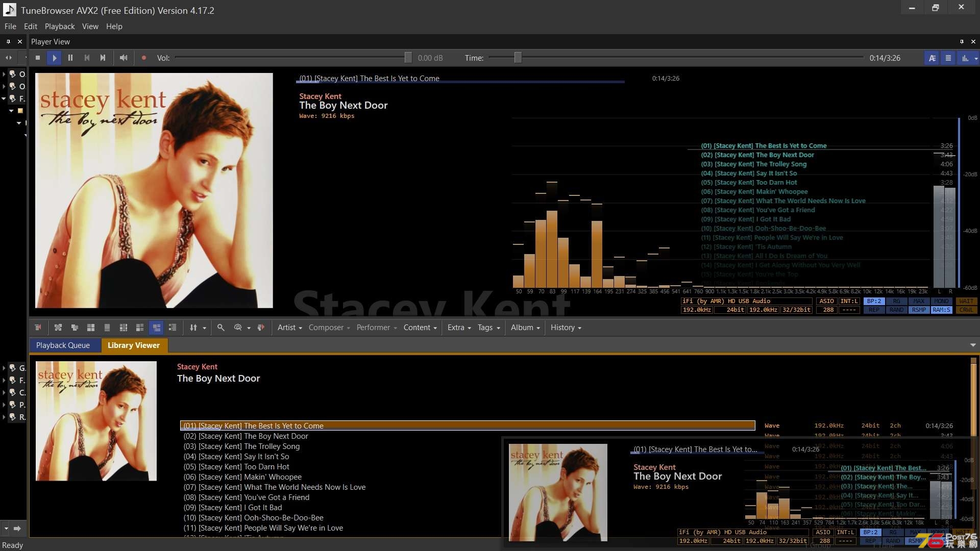Click the large album cover in Player View
Viewport: 980px width, 551px height.
coord(154,190)
